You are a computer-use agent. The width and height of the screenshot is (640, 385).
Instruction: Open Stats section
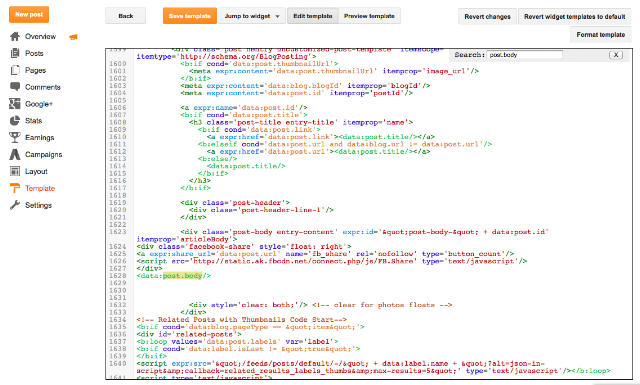click(33, 121)
